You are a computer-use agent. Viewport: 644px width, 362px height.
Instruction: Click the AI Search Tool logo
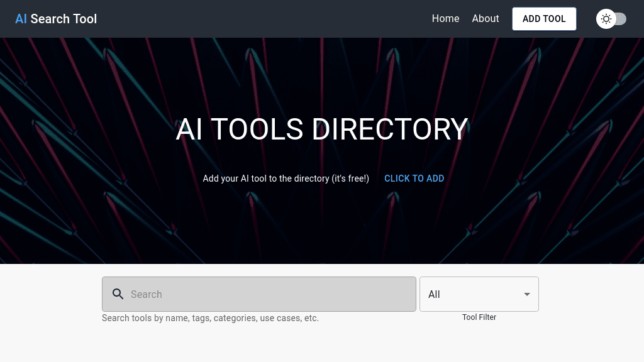[x=55, y=19]
